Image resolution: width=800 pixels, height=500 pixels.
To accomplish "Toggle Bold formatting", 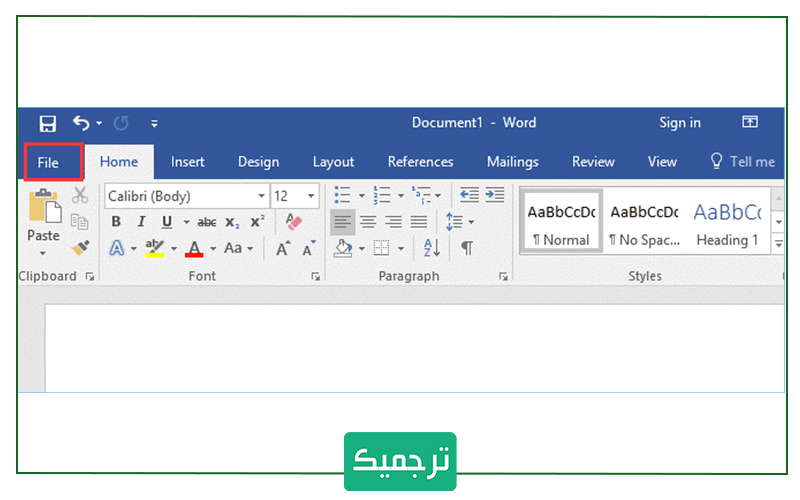I will [x=116, y=221].
